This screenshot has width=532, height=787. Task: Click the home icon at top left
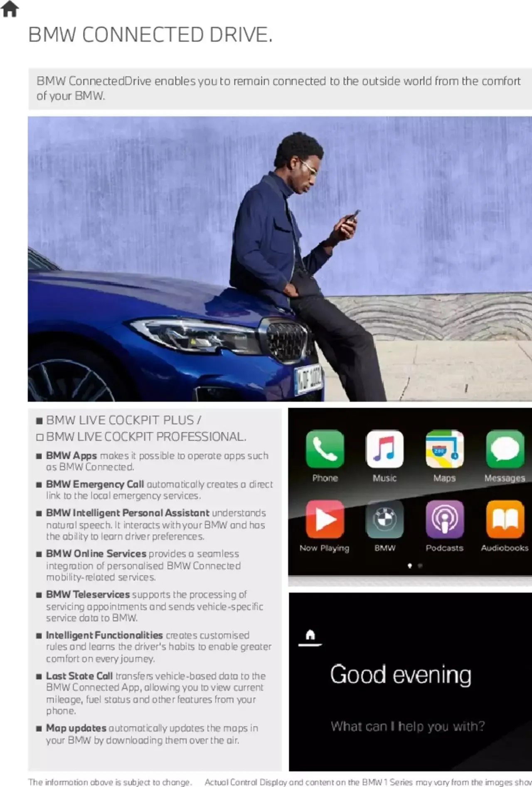click(x=10, y=9)
